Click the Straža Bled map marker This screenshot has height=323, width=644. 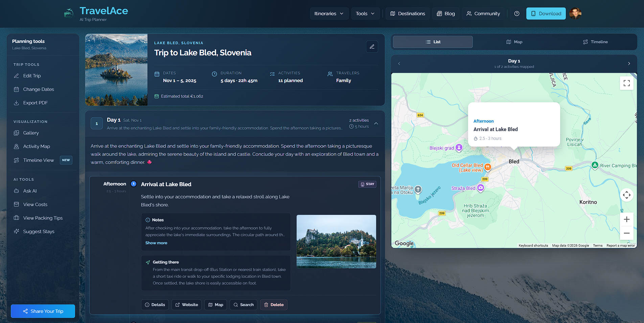tap(480, 188)
